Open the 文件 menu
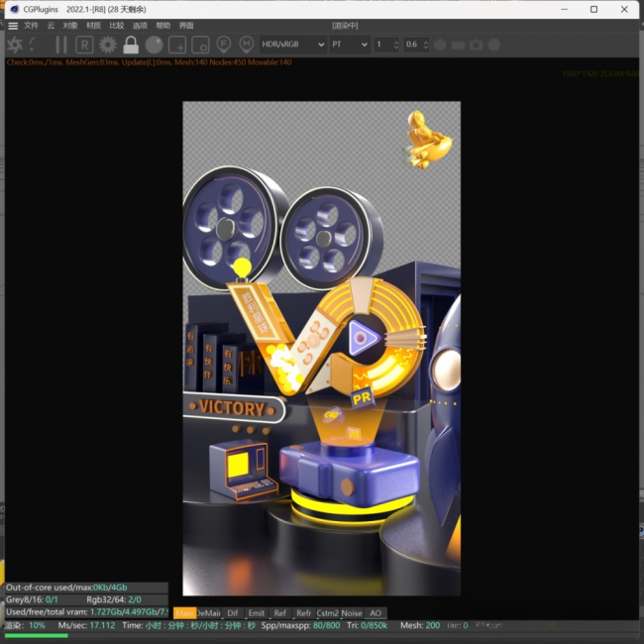Viewport: 644px width, 644px height. point(31,25)
